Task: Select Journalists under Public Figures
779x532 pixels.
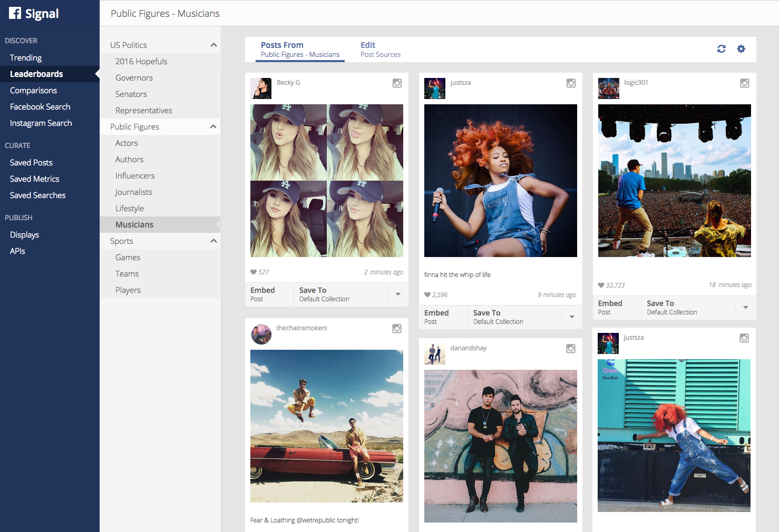Action: (x=134, y=192)
